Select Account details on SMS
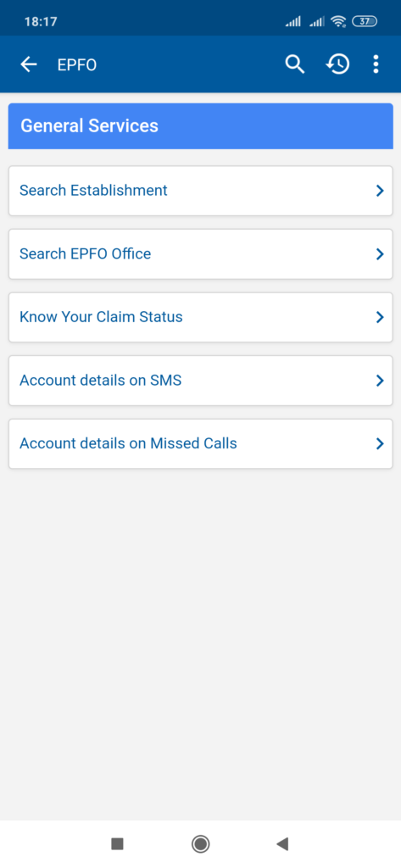The width and height of the screenshot is (401, 868). pyautogui.click(x=200, y=381)
